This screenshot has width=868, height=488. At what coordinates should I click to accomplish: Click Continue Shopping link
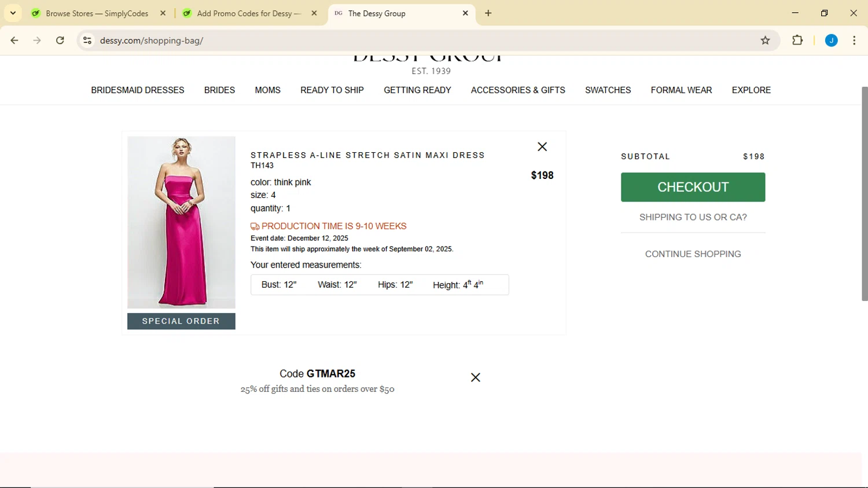693,254
